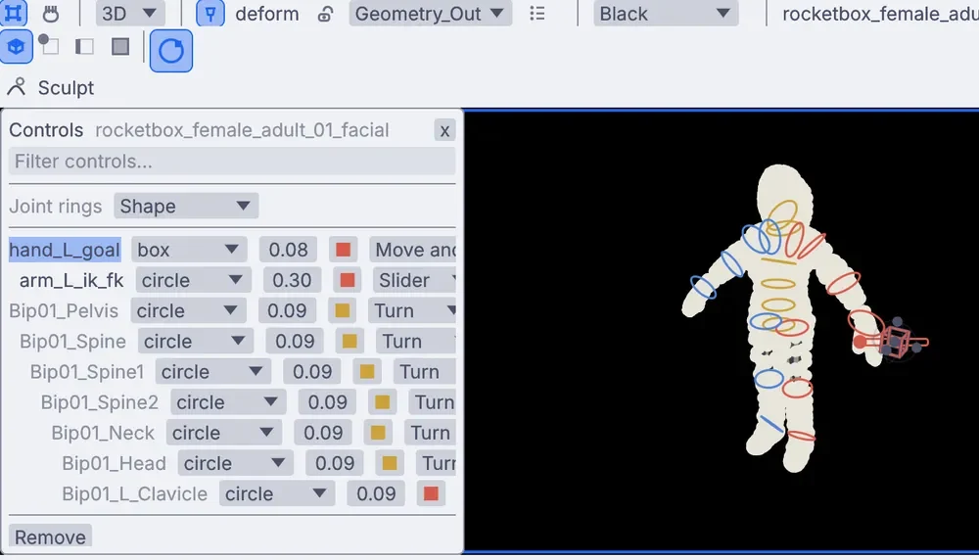This screenshot has height=560, width=979.
Task: Click the deform node name
Action: click(266, 14)
